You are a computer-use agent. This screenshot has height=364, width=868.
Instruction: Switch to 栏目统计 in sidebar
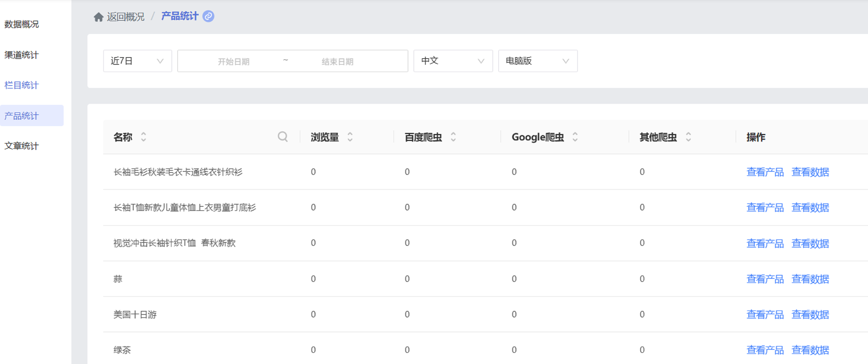(x=22, y=85)
